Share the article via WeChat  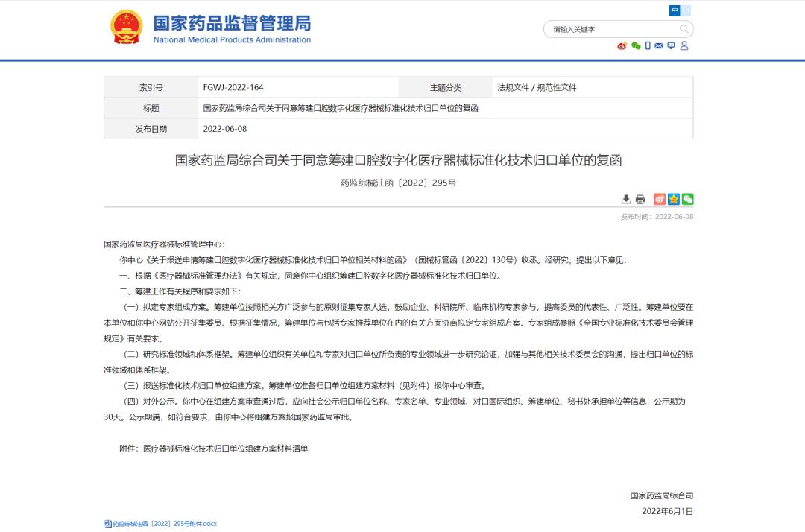pyautogui.click(x=687, y=199)
